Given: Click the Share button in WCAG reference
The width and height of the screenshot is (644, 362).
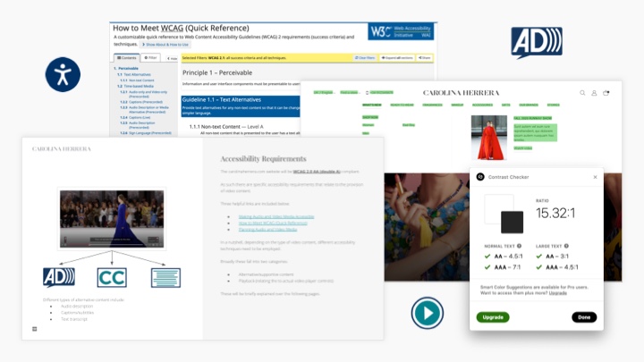Looking at the screenshot, I should [x=425, y=58].
